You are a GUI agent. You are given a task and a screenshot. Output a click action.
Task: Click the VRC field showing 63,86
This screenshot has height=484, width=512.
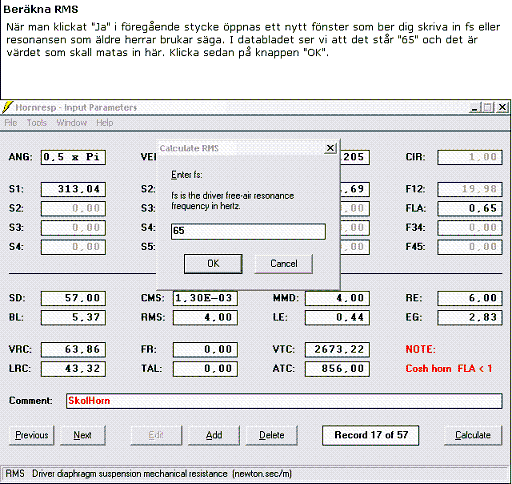73,350
